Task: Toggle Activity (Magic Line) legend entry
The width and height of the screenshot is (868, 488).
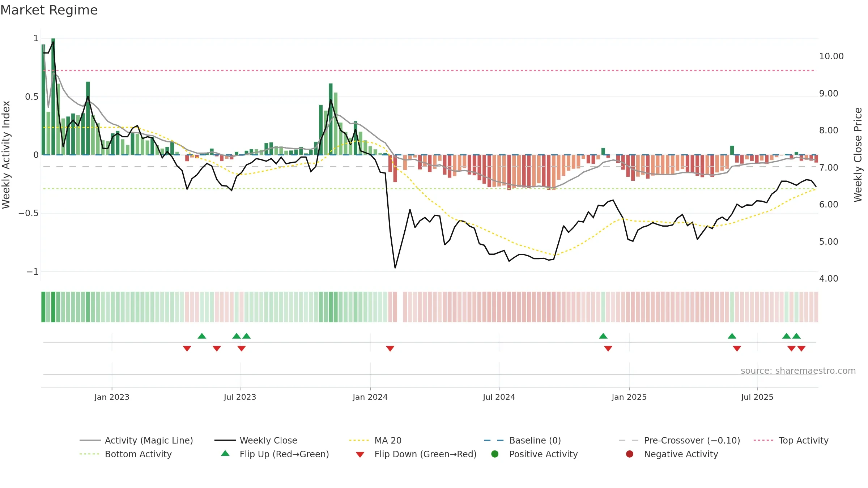Action: (136, 440)
